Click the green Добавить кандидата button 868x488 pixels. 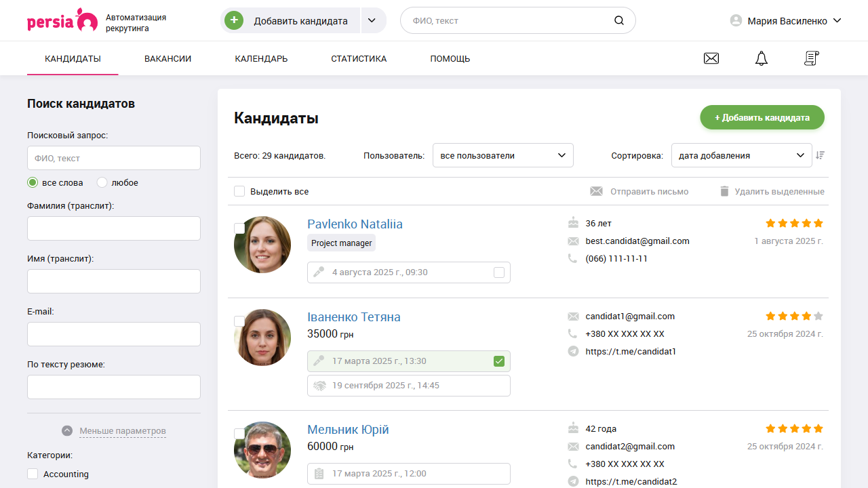[762, 117]
